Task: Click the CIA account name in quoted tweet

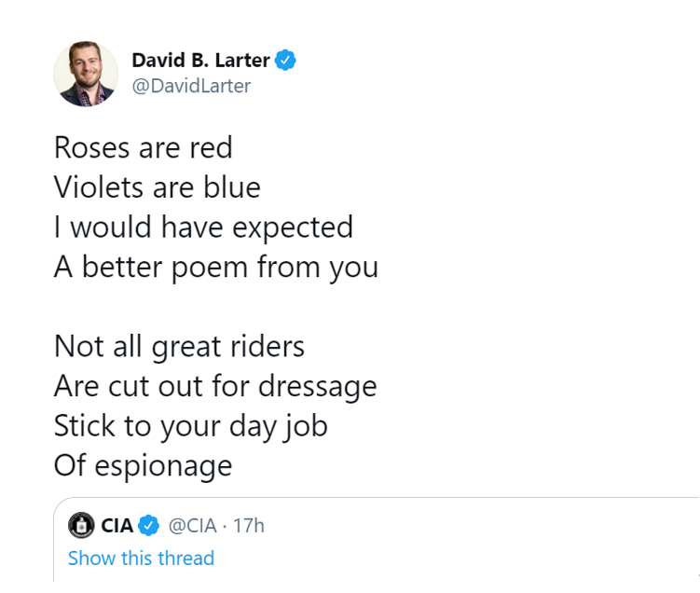Action: 117,526
